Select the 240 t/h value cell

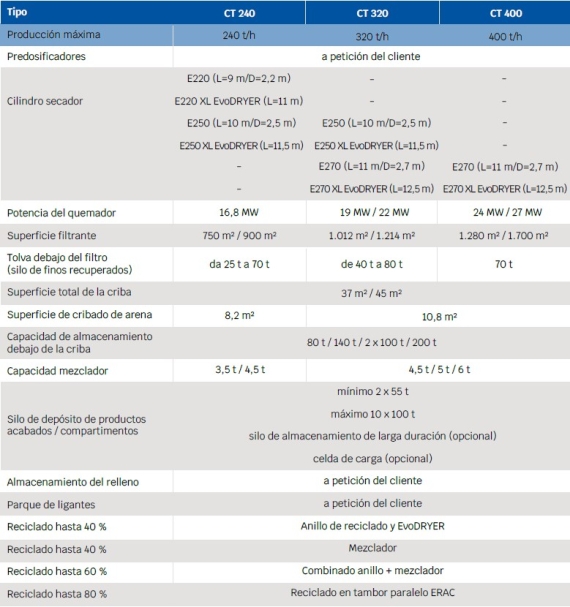pos(239,35)
